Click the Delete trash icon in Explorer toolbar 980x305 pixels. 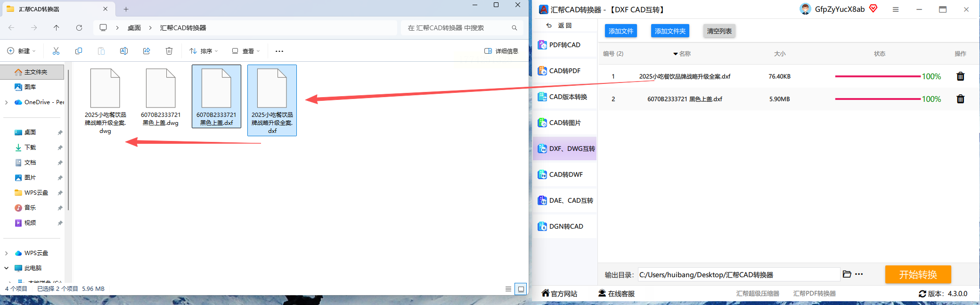pyautogui.click(x=169, y=51)
